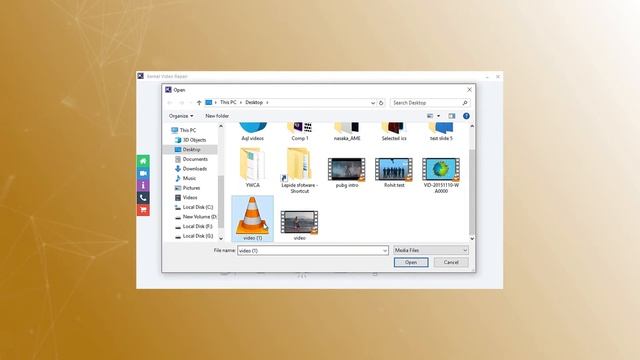Screen dimensions: 640x360
Task: Click the green Home icon in Kernel sidebar
Action: [143, 161]
